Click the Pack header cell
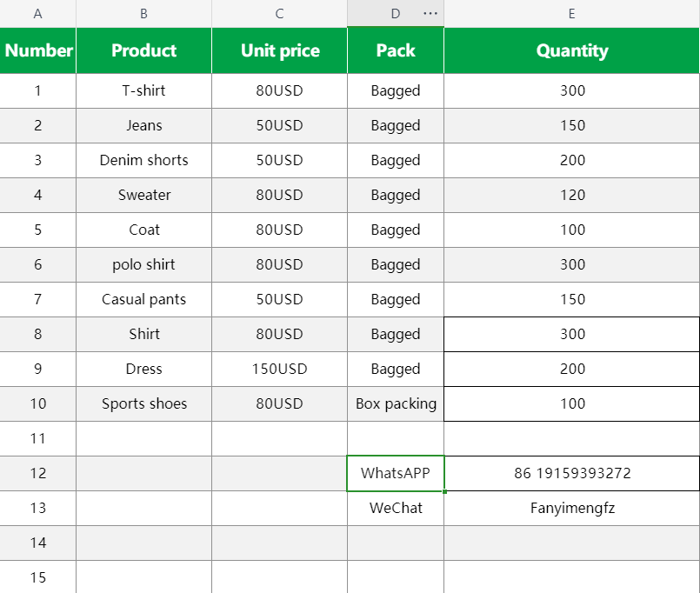The height and width of the screenshot is (593, 700). pos(396,50)
